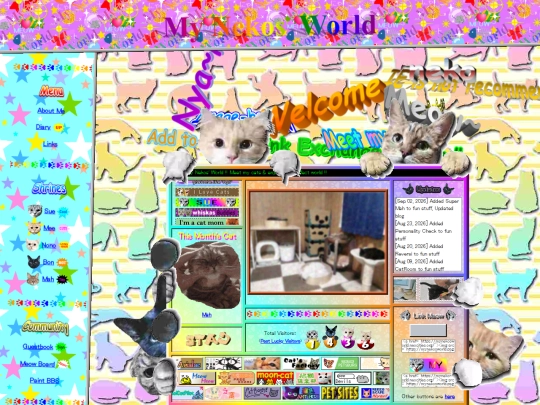Click visitor counter ball with digit 3
Image resolution: width=540 pixels, height=405 pixels.
click(348, 339)
